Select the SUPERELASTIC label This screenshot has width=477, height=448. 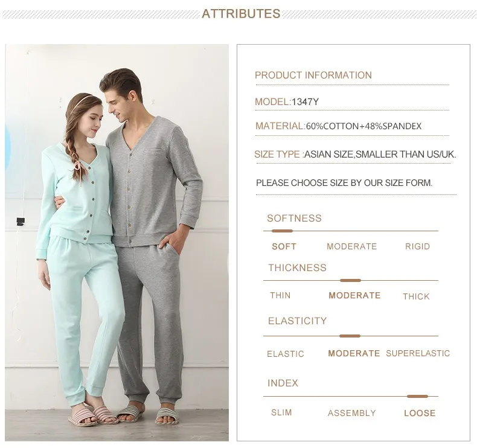[x=418, y=353]
